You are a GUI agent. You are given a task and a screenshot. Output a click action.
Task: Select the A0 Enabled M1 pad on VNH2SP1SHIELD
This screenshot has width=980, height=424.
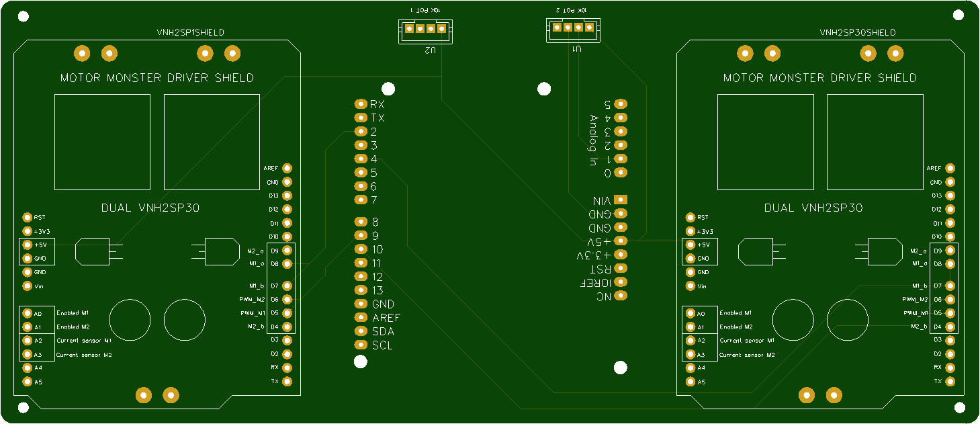point(28,314)
